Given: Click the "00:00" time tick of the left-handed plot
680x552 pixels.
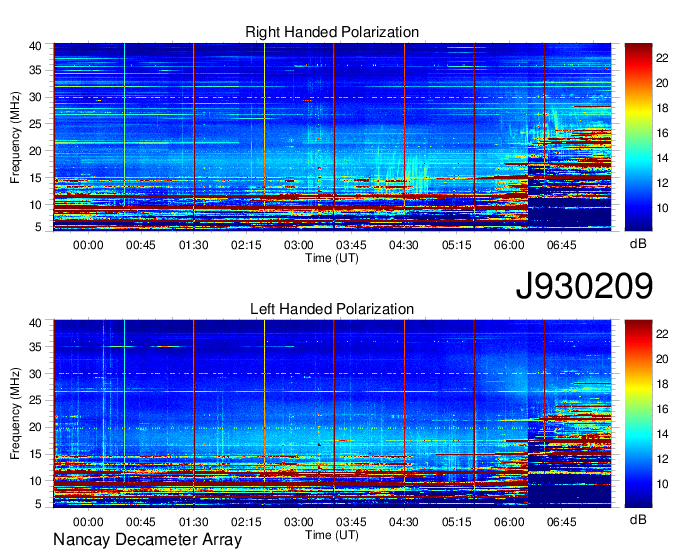Looking at the screenshot, I should [x=88, y=522].
